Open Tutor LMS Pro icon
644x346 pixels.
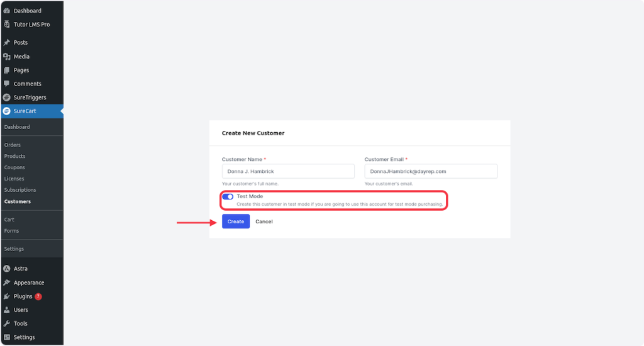6,25
